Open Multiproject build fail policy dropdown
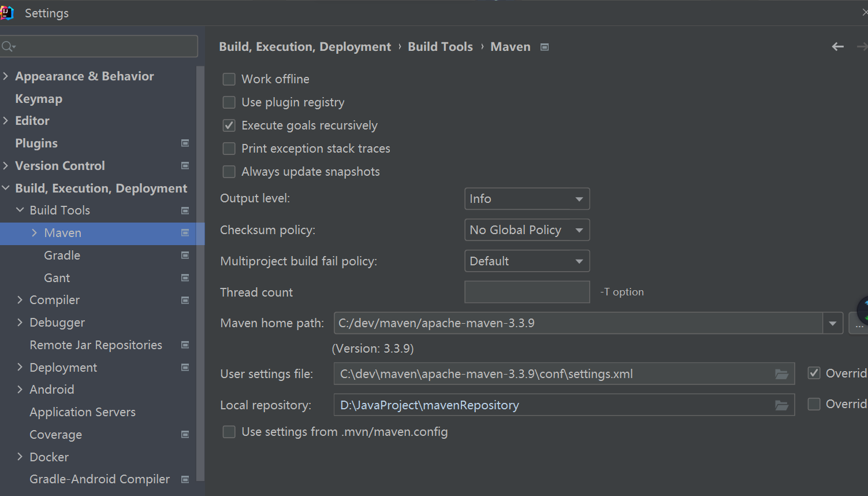 point(527,261)
